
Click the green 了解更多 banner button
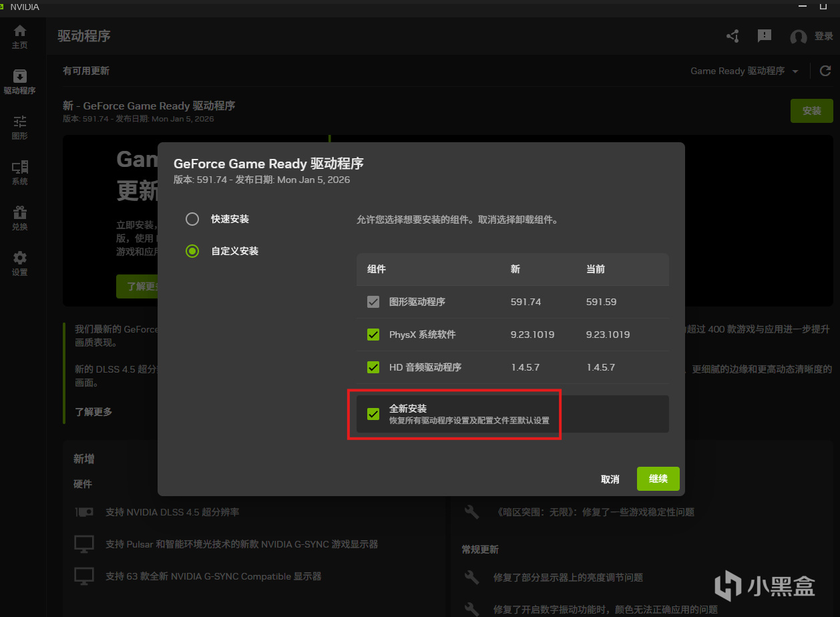pos(137,286)
